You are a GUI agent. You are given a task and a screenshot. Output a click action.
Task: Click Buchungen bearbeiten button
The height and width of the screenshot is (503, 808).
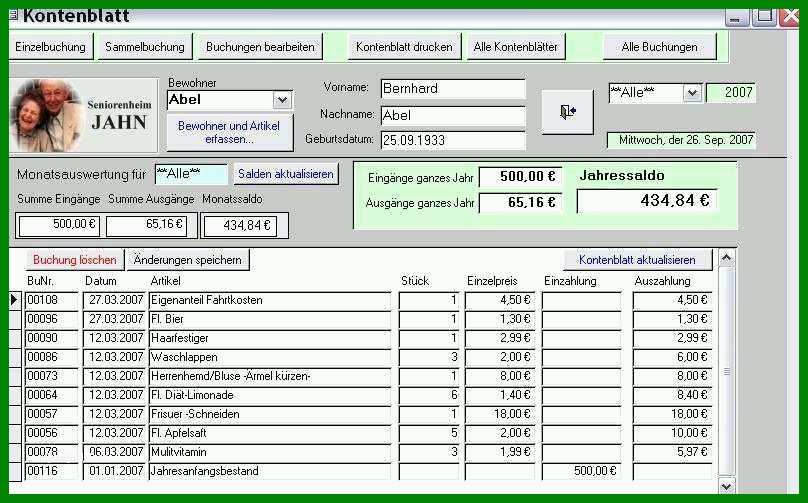[x=260, y=47]
